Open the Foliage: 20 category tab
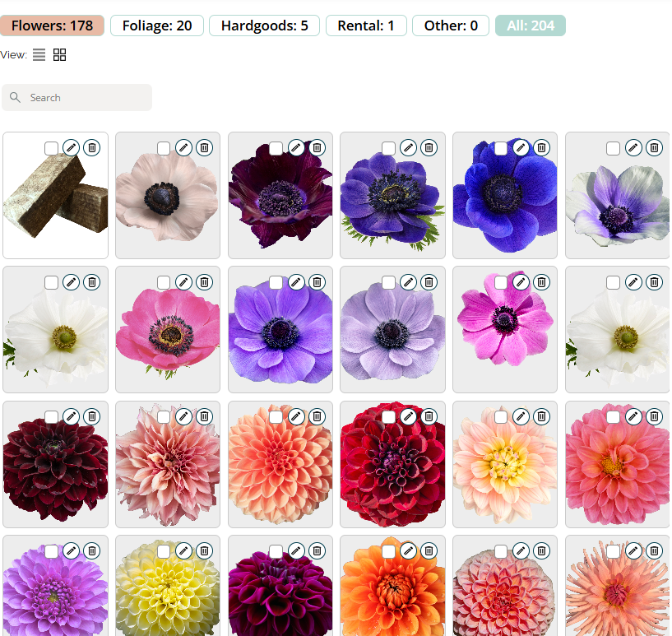Image resolution: width=672 pixels, height=636 pixels. tap(157, 26)
